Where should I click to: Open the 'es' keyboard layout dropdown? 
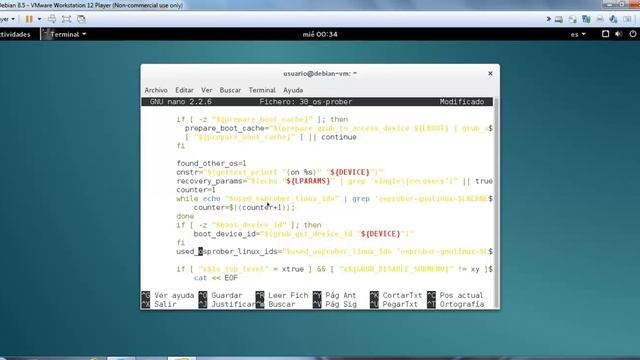(578, 34)
